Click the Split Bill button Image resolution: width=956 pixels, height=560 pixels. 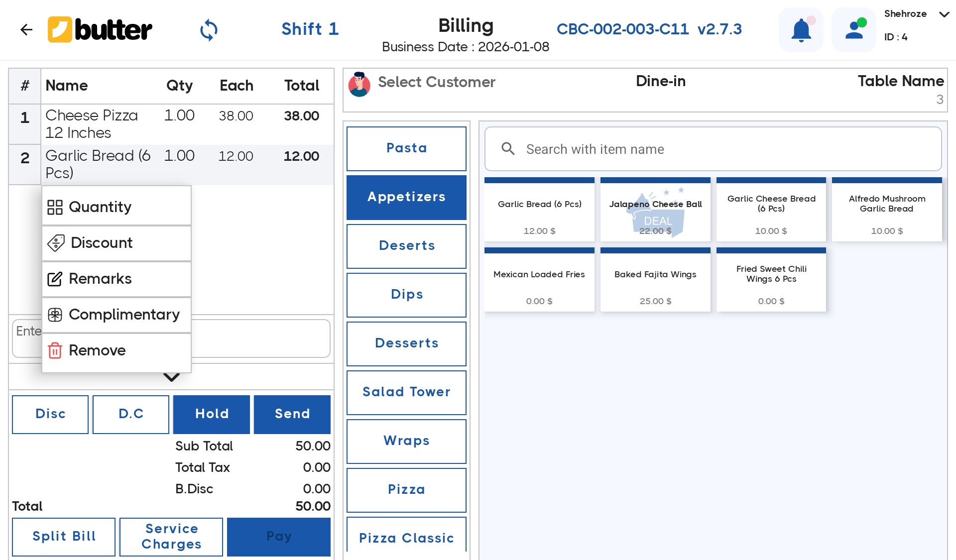coord(64,537)
